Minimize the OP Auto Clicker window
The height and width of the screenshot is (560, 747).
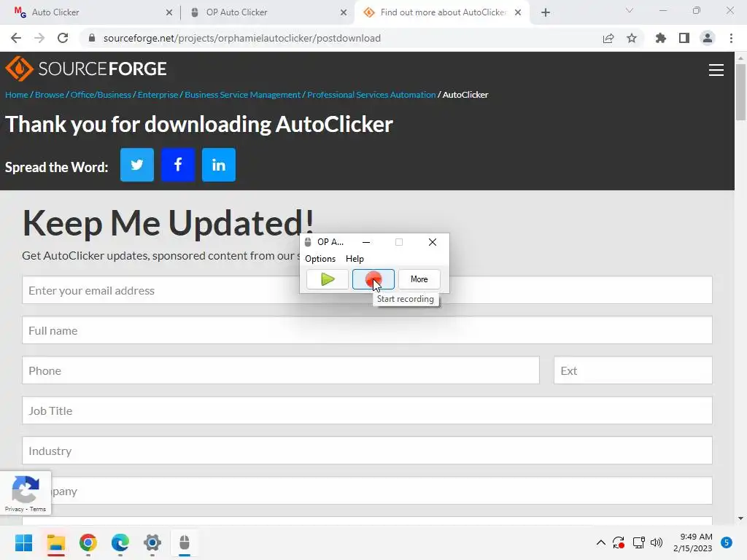pos(366,242)
